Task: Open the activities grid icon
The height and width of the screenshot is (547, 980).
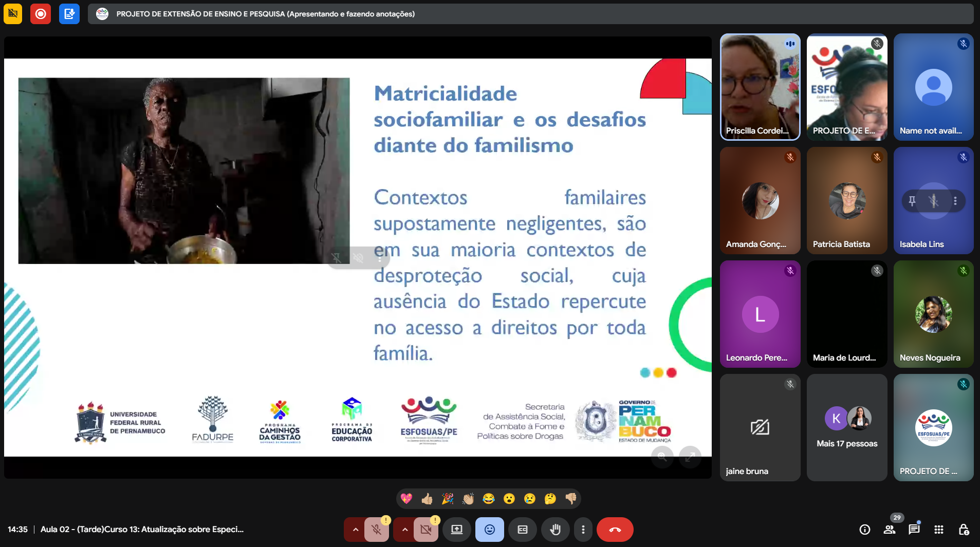Action: coord(938,530)
